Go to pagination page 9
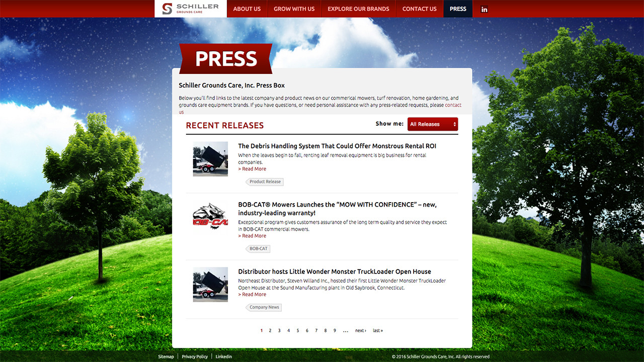644x362 pixels. coord(335,331)
